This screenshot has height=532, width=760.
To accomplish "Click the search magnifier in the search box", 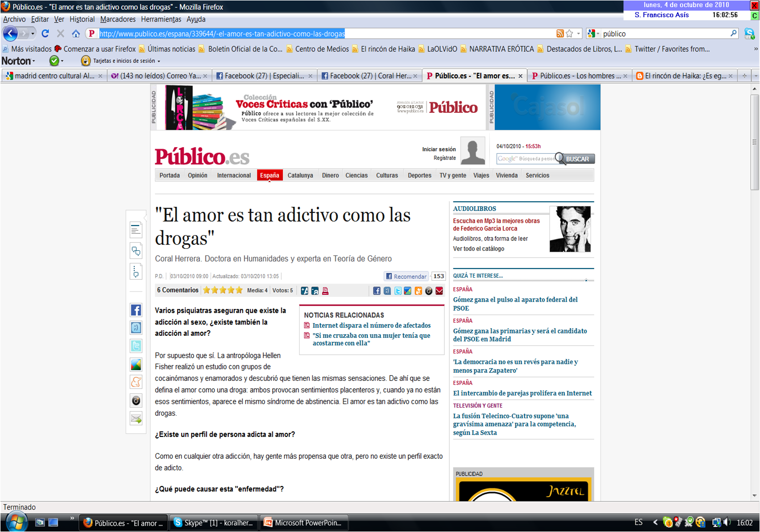I will click(x=734, y=33).
